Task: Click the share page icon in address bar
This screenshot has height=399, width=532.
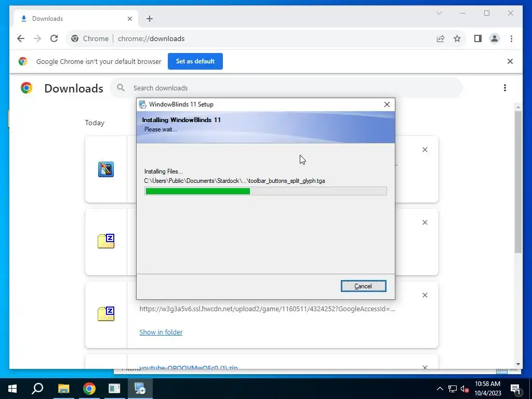Action: [x=441, y=38]
